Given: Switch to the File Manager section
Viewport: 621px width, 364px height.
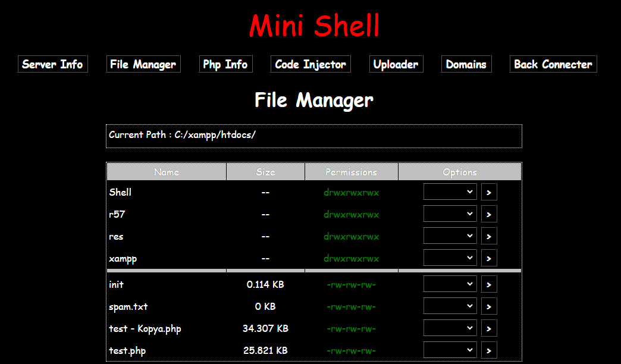Looking at the screenshot, I should [x=143, y=64].
